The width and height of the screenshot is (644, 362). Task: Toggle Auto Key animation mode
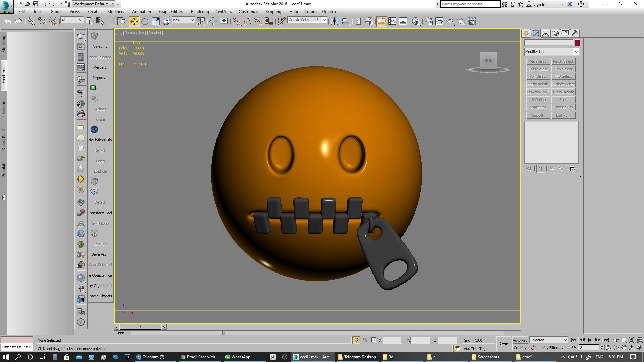point(520,340)
